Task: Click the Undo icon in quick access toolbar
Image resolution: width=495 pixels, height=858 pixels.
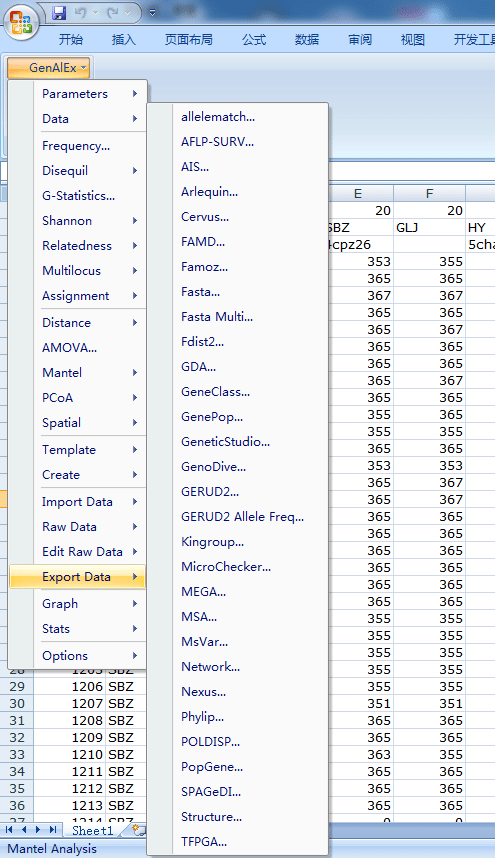Action: (80, 12)
